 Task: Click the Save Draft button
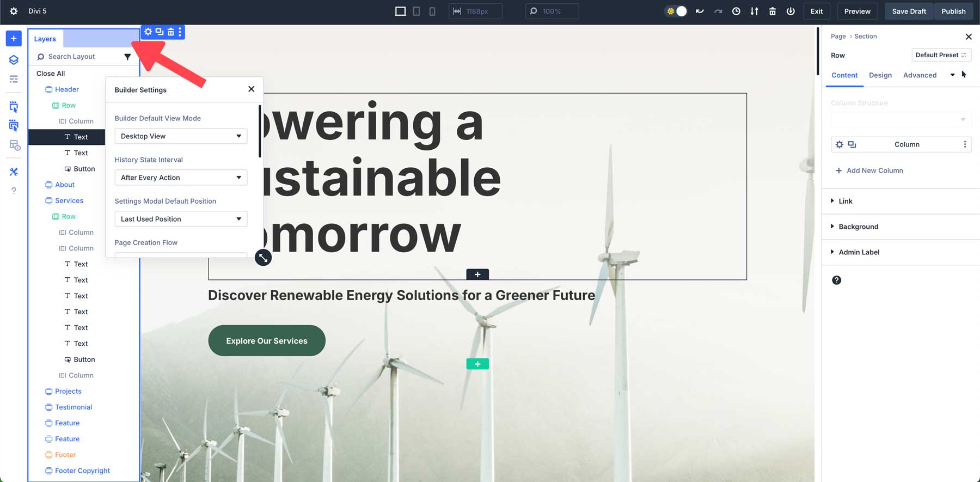coord(909,11)
